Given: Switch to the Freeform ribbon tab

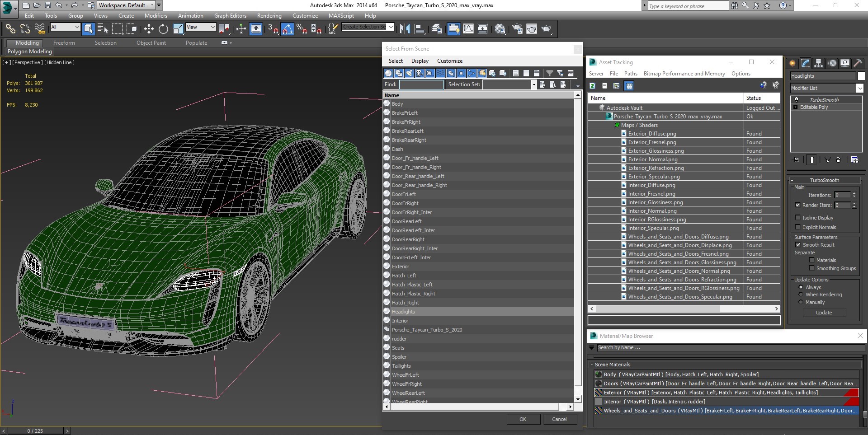Looking at the screenshot, I should (64, 43).
